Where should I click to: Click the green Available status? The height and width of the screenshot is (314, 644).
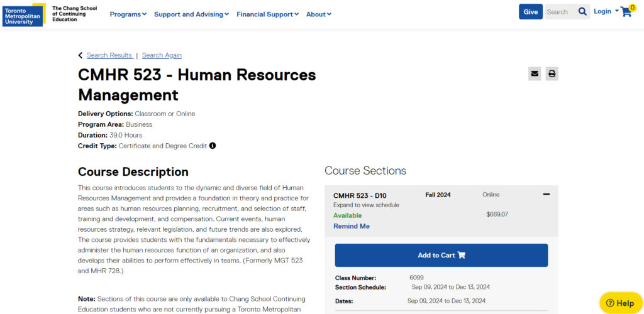pyautogui.click(x=347, y=215)
